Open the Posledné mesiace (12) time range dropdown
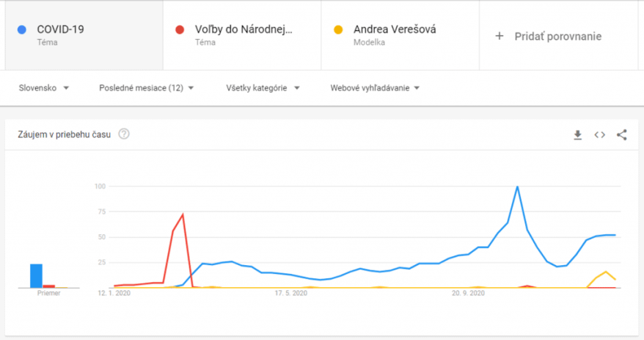This screenshot has width=644, height=340. (x=146, y=88)
